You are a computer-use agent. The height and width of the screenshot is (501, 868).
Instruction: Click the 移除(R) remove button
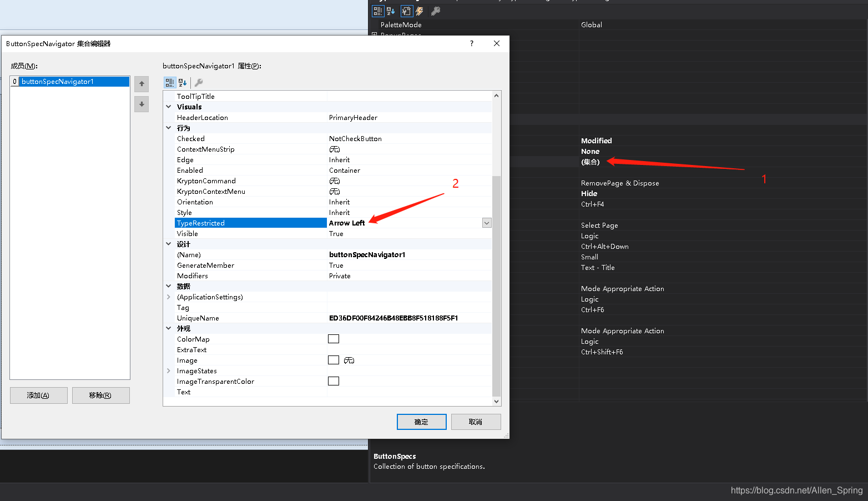click(101, 395)
